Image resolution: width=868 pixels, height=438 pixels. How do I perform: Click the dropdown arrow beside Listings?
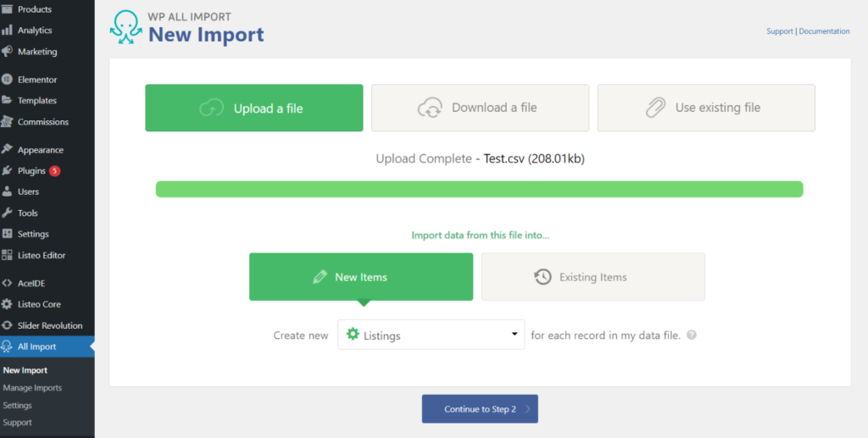click(515, 335)
